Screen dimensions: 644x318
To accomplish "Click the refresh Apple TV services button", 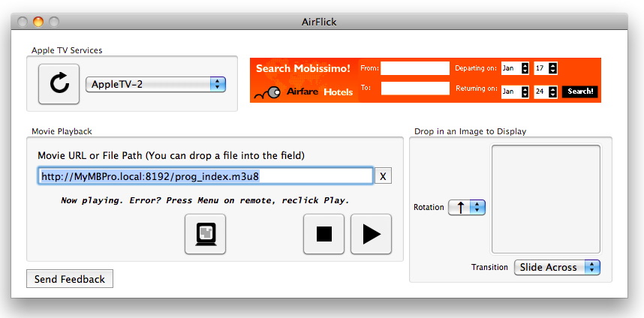I will click(x=59, y=83).
